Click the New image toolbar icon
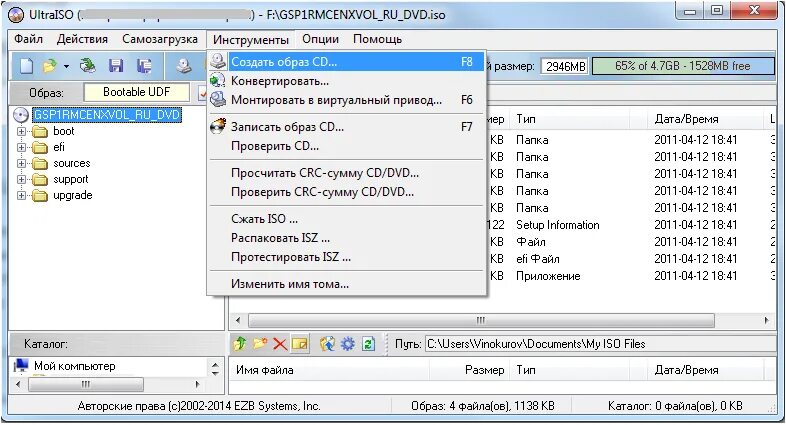The width and height of the screenshot is (786, 425). [x=26, y=66]
